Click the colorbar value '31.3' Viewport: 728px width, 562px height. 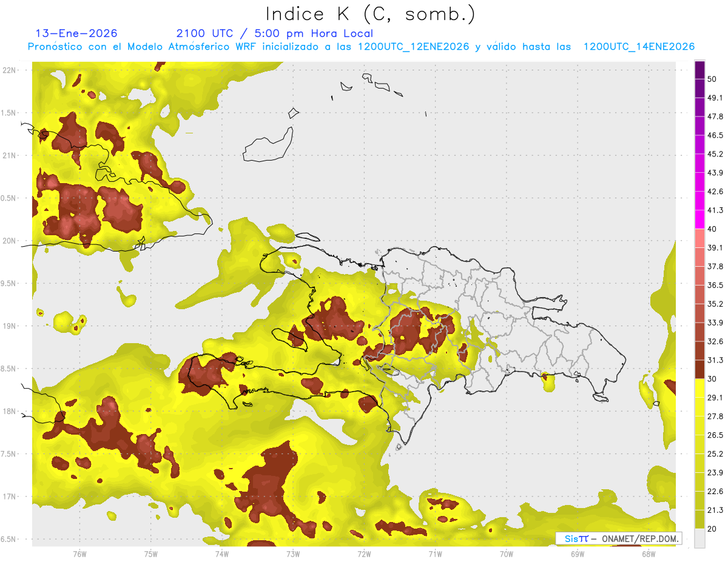(x=715, y=360)
